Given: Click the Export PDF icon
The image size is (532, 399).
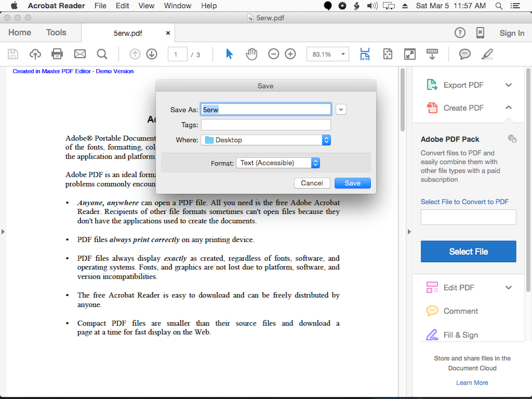Looking at the screenshot, I should tap(431, 85).
